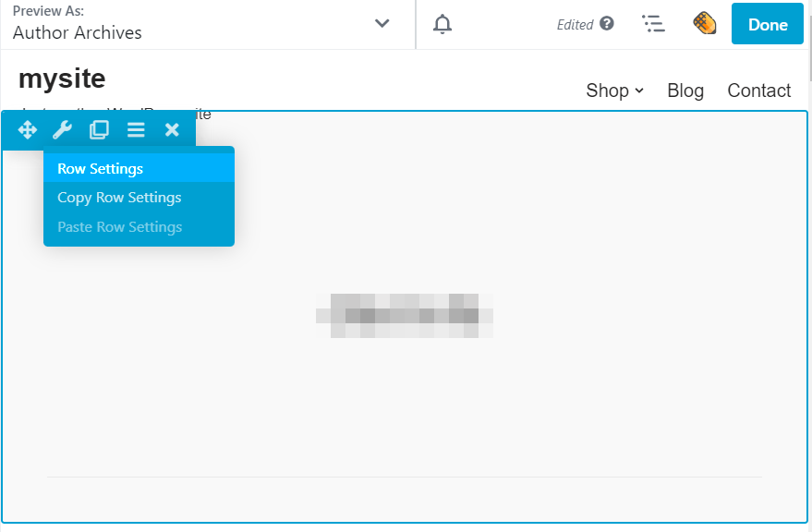Open the Preview As Author Archives selector
This screenshot has height=532, width=812.
pos(207,24)
